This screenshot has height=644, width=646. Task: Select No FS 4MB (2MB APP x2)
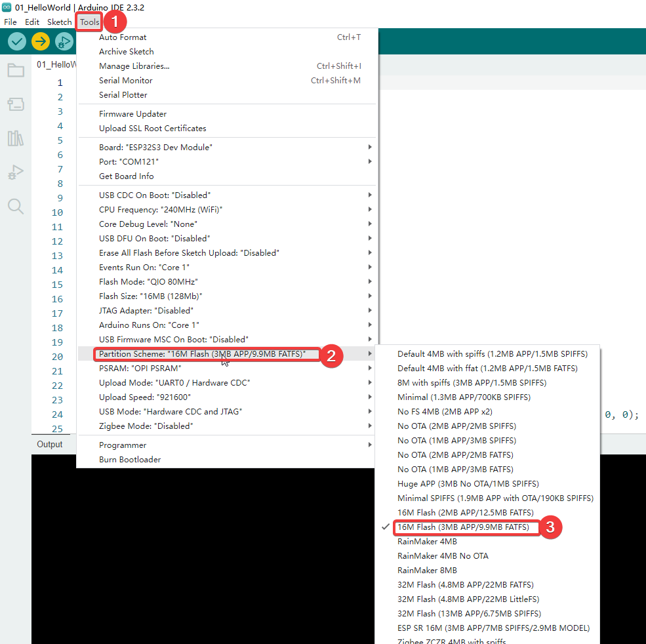[487, 411]
